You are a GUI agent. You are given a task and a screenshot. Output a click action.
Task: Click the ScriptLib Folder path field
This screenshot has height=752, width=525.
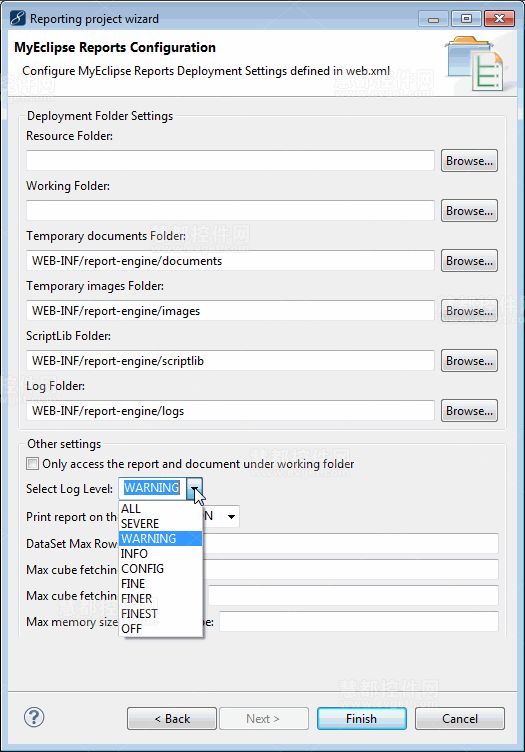tap(230, 361)
